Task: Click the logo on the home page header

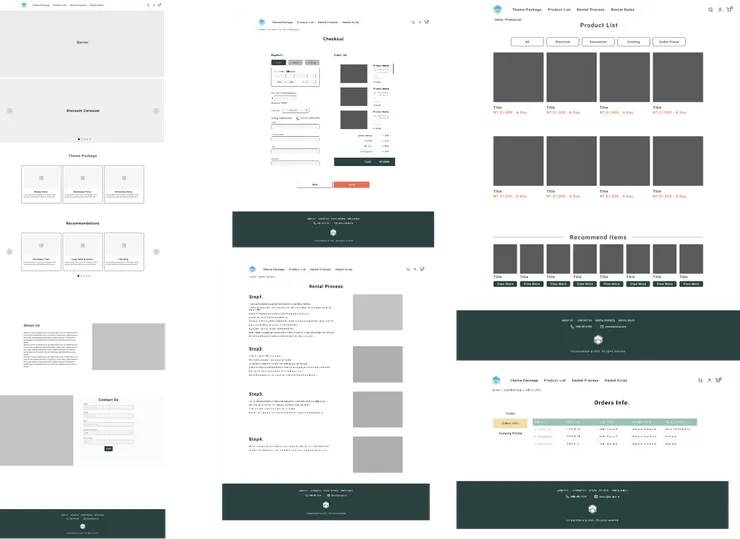Action: [24, 5]
